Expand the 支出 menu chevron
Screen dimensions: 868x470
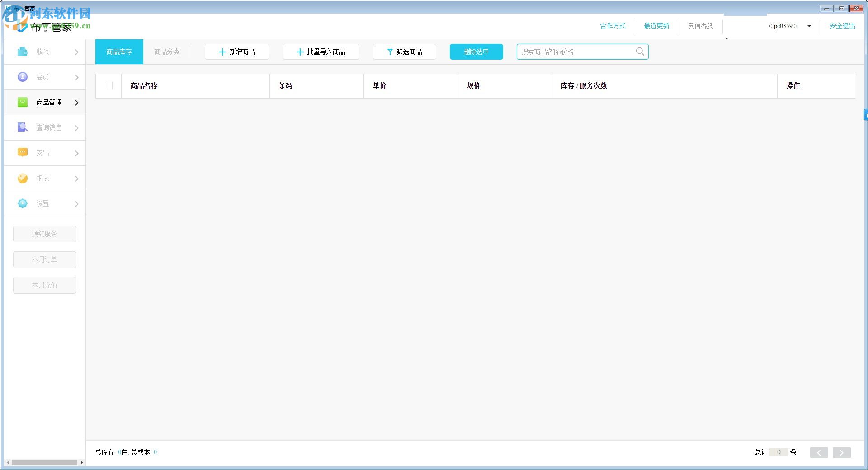77,153
